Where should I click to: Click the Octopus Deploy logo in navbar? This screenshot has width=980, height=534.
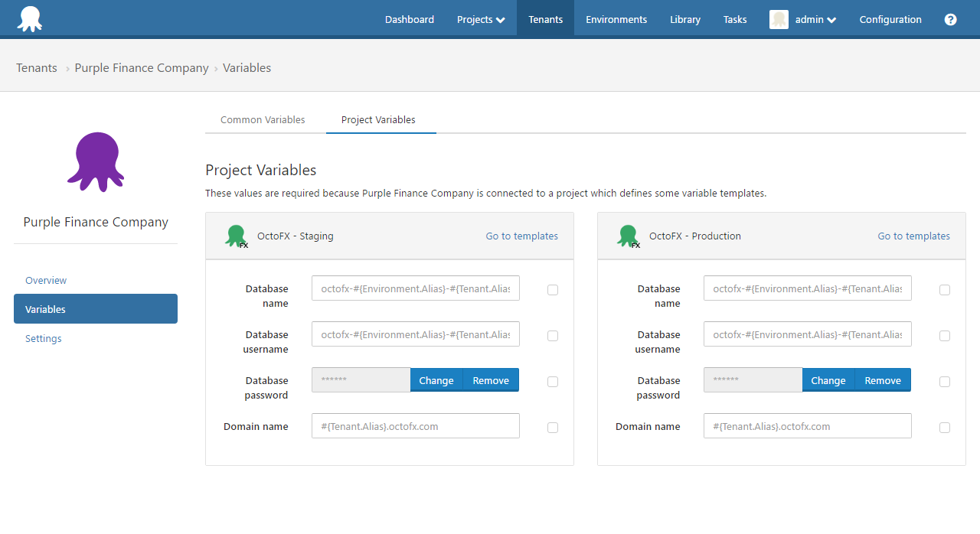pos(30,18)
